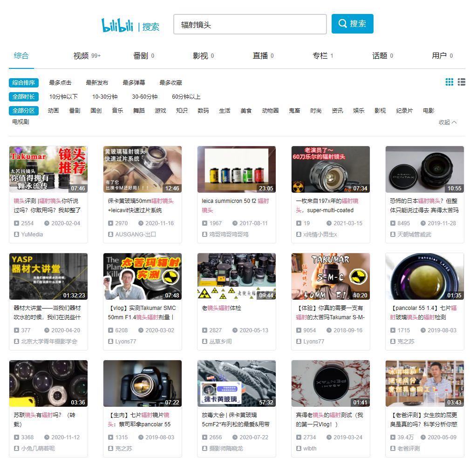Switch to the 视频 tab

tap(81, 56)
